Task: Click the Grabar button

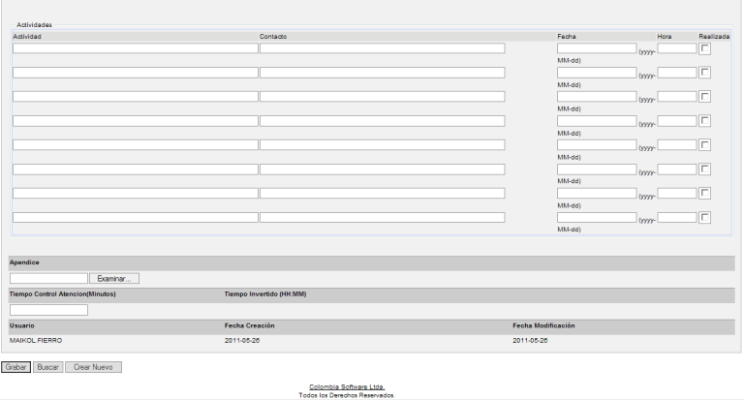Action: click(x=19, y=368)
